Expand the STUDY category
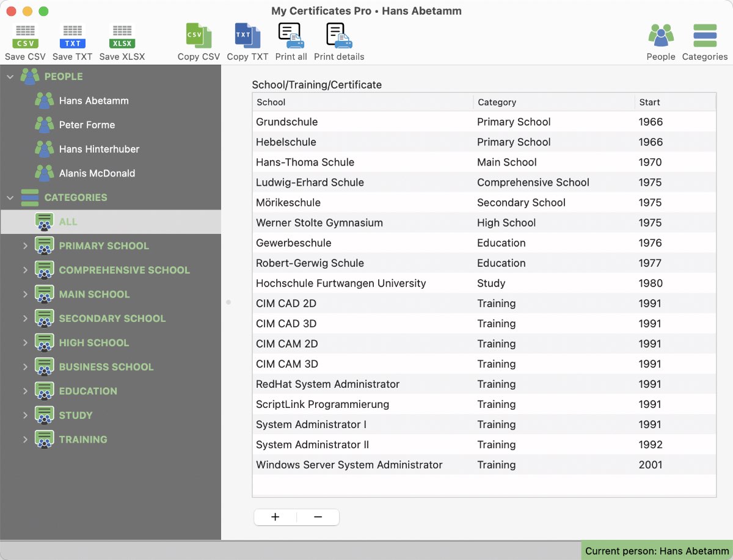The height and width of the screenshot is (560, 733). pyautogui.click(x=25, y=415)
